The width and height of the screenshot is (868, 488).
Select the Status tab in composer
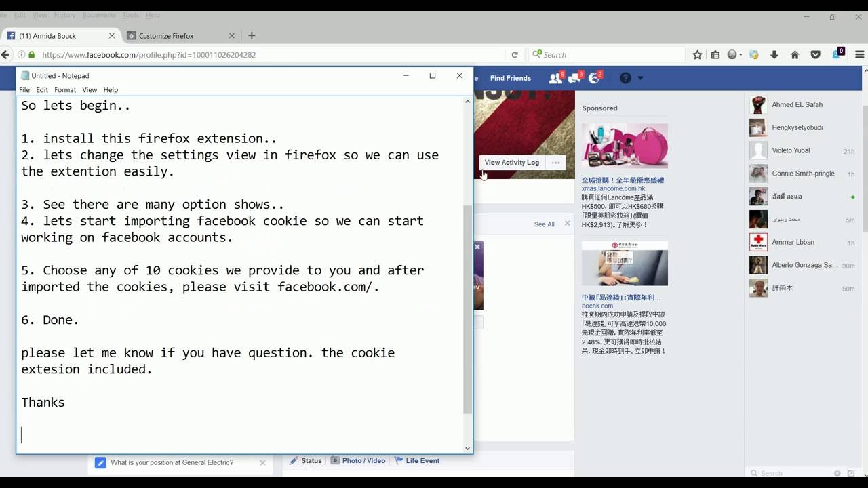306,461
